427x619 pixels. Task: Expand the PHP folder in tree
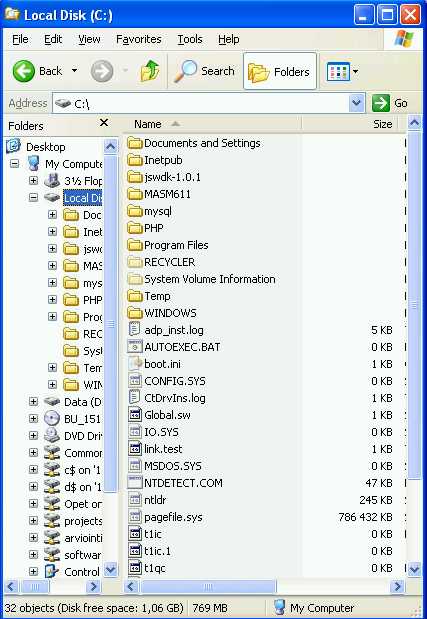pyautogui.click(x=52, y=299)
